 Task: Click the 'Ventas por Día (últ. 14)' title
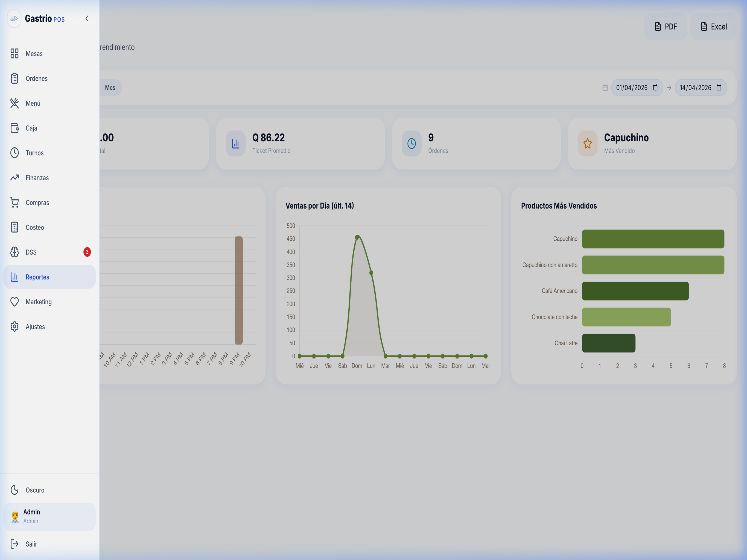tap(320, 206)
